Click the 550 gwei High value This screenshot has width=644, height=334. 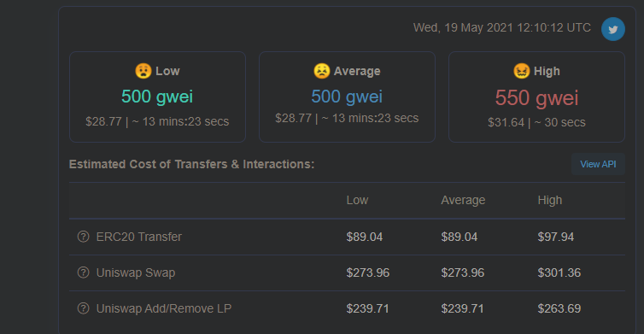click(x=536, y=98)
